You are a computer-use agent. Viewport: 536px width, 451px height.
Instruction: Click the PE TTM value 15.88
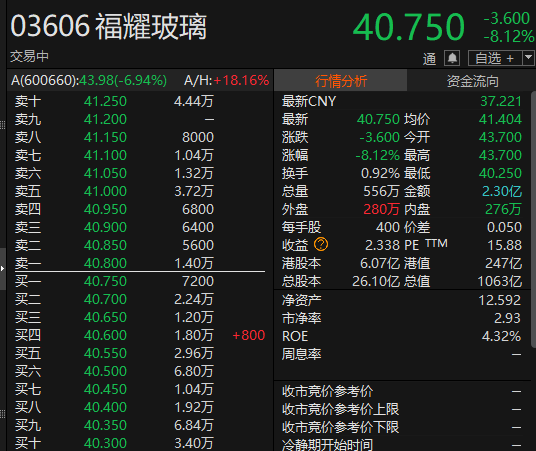pyautogui.click(x=505, y=245)
